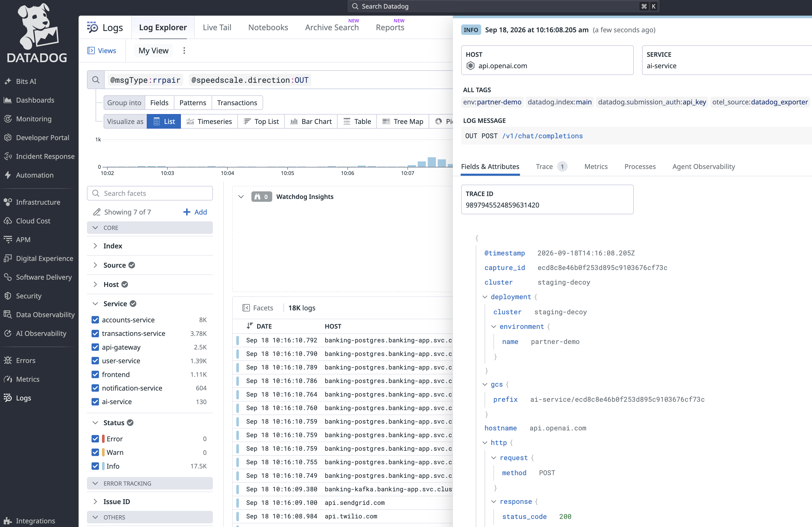Open Security sidebar item
This screenshot has height=527, width=812.
coord(23,296)
